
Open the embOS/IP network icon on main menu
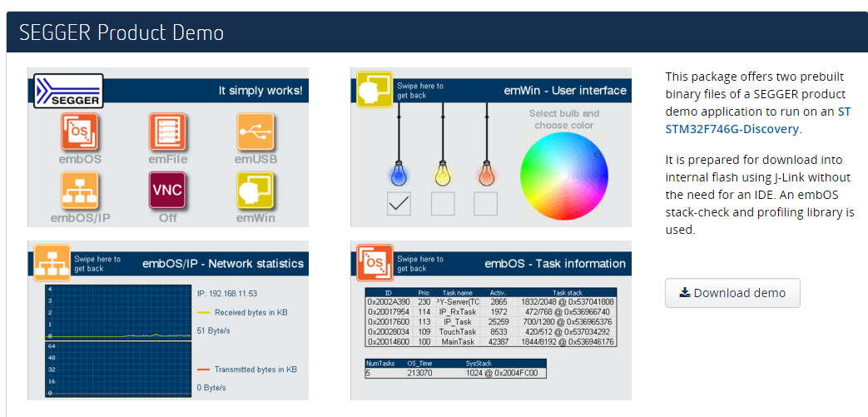[80, 190]
